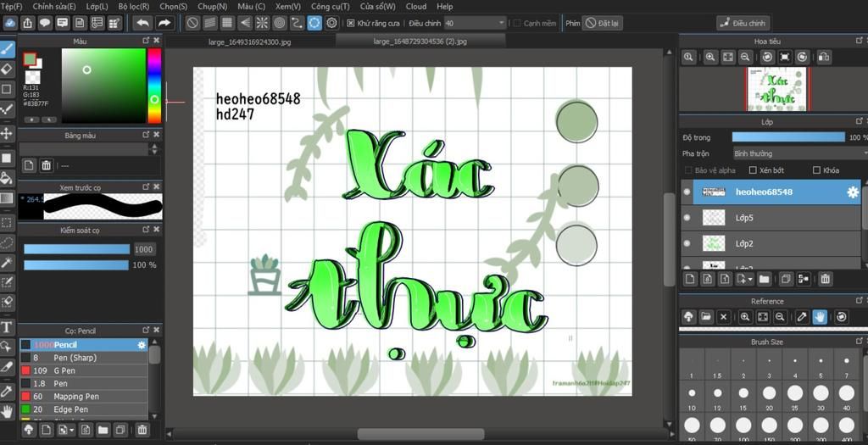
Task: Select the Mapping Pen brush
Action: [84, 397]
